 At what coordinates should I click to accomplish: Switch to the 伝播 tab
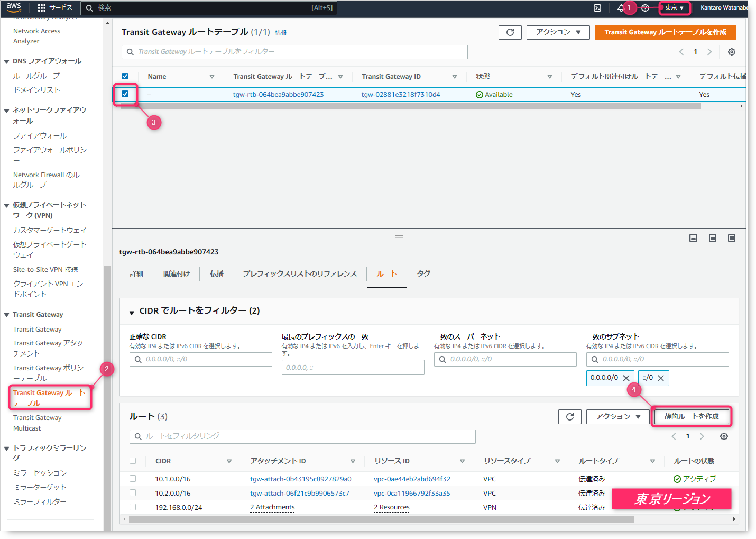tap(217, 274)
